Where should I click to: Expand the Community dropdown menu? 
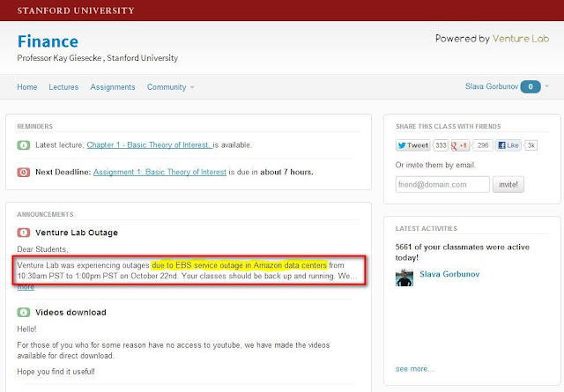(170, 87)
